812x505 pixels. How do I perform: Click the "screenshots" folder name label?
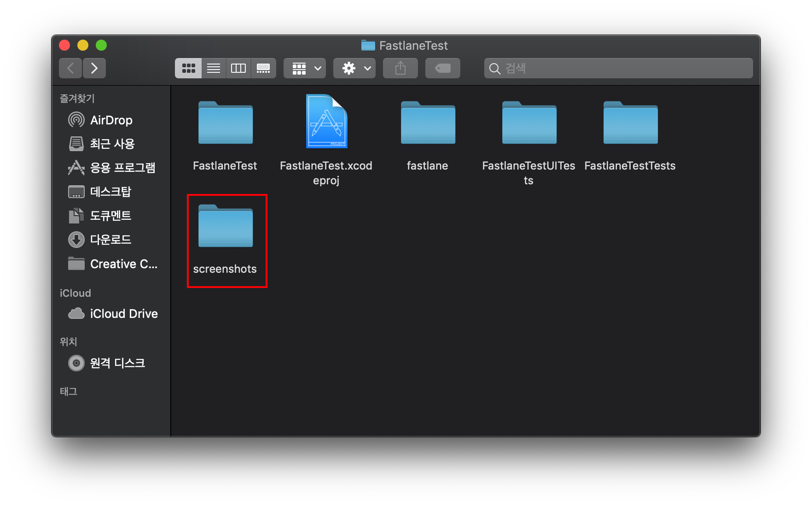click(225, 269)
